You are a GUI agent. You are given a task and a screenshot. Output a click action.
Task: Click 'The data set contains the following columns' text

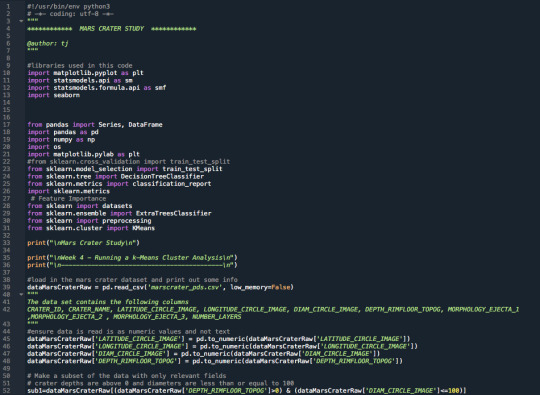[108, 302]
